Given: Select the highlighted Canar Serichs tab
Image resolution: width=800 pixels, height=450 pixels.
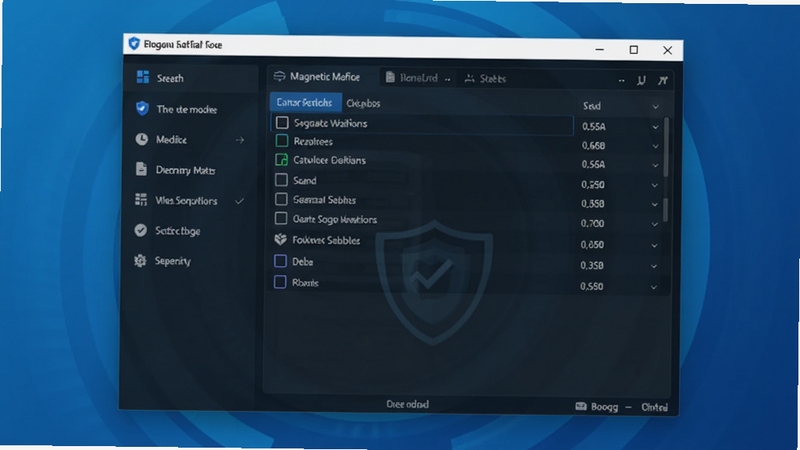Looking at the screenshot, I should coord(305,103).
